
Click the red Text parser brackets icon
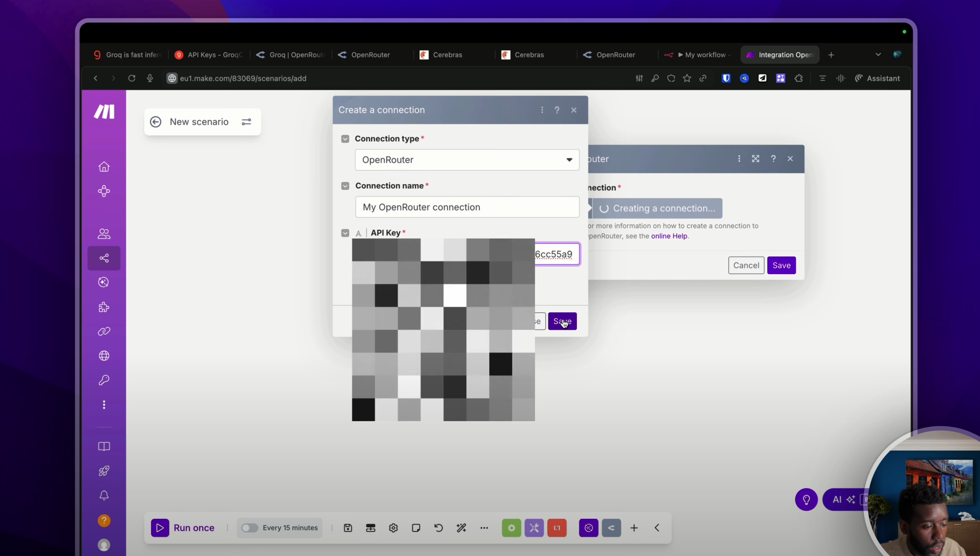click(557, 528)
